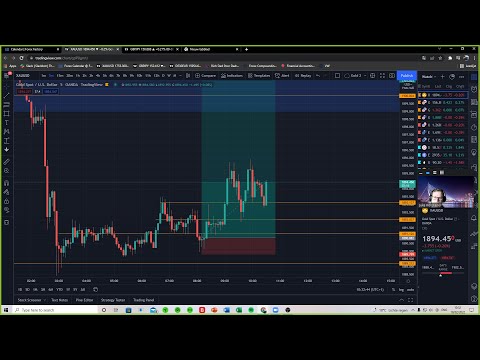Click the blue buy price button
Viewport: 480px width, 360px height.
click(50, 91)
